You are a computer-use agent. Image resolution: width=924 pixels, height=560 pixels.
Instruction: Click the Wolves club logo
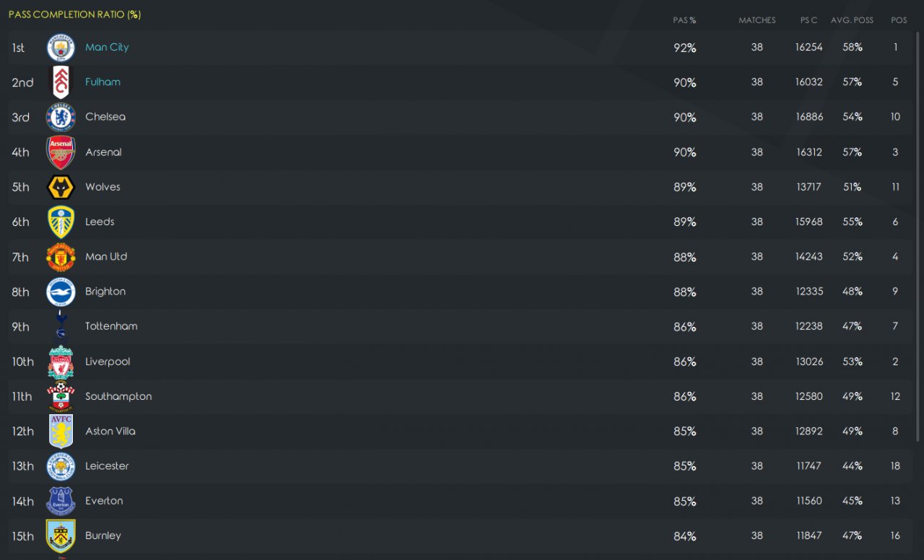click(x=61, y=187)
